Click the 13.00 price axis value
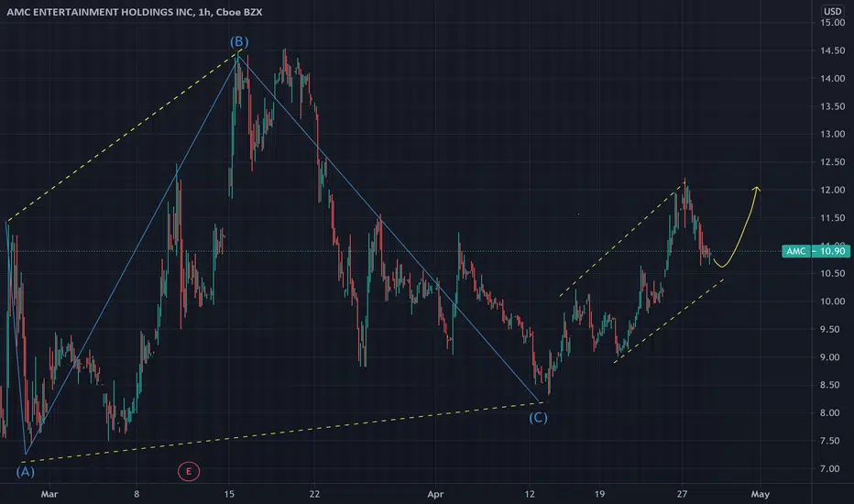Viewport: 854px width, 504px height. pyautogui.click(x=833, y=134)
